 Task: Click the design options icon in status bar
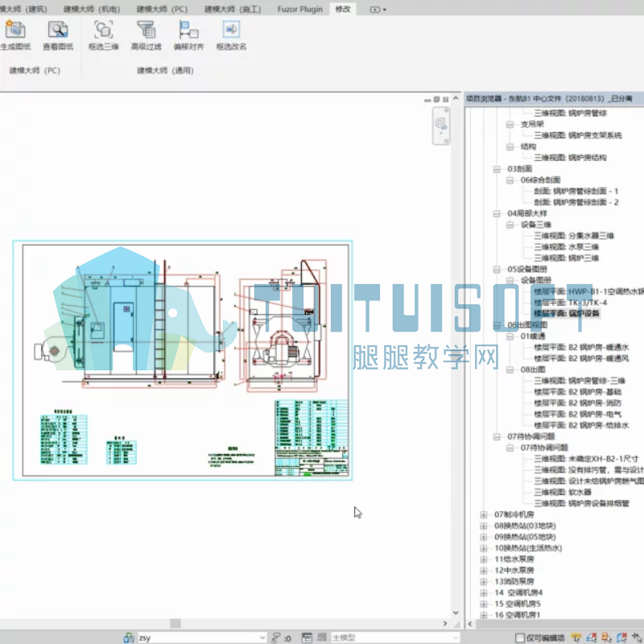tap(307, 638)
